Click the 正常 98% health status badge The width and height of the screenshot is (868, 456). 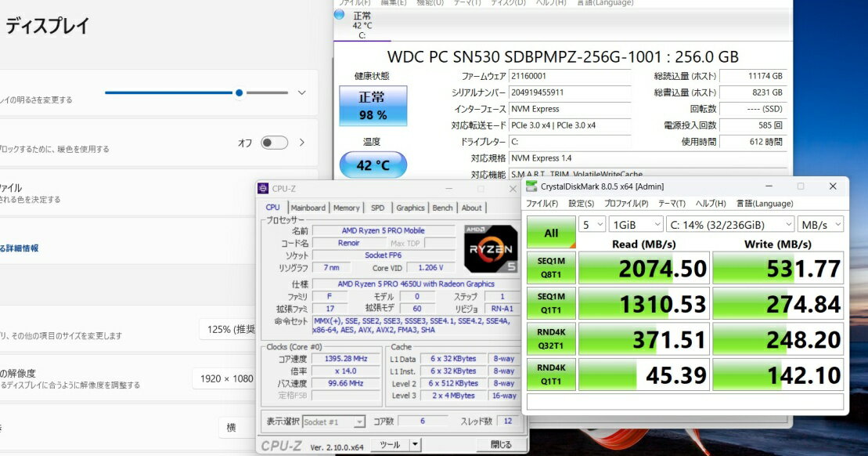[373, 106]
